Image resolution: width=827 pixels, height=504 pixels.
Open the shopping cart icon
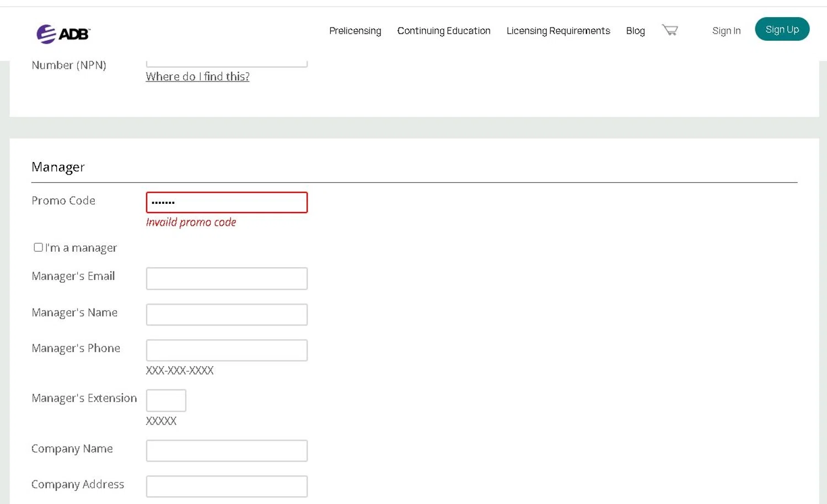pyautogui.click(x=670, y=30)
